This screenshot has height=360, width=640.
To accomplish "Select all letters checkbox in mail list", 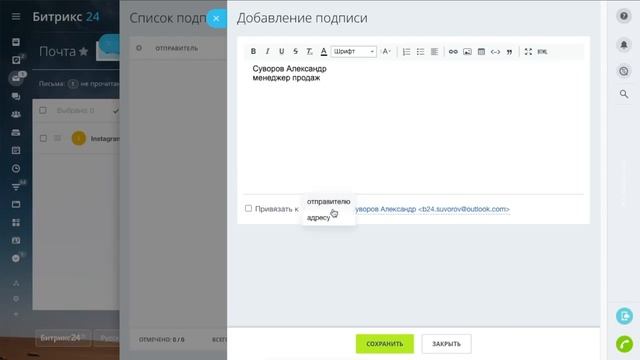I will coord(43,110).
